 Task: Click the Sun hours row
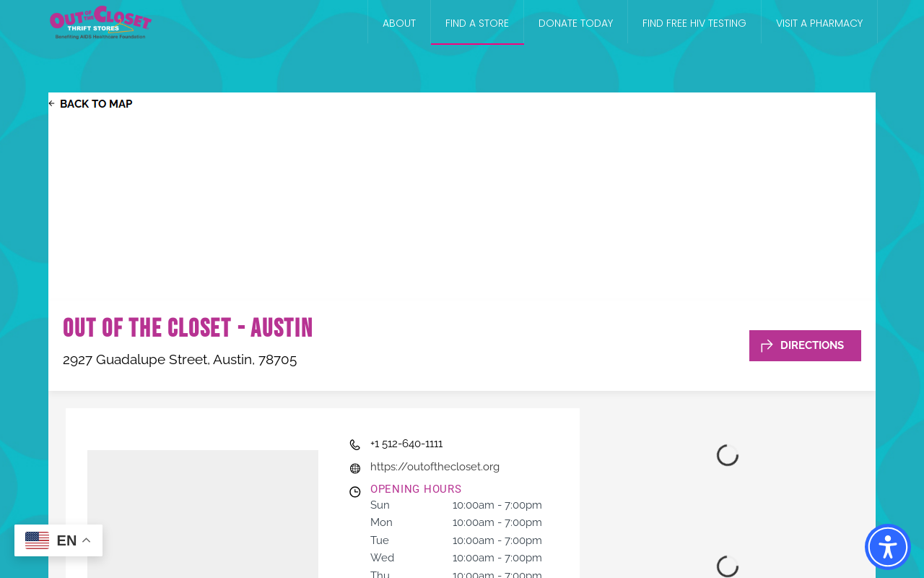pyautogui.click(x=456, y=505)
